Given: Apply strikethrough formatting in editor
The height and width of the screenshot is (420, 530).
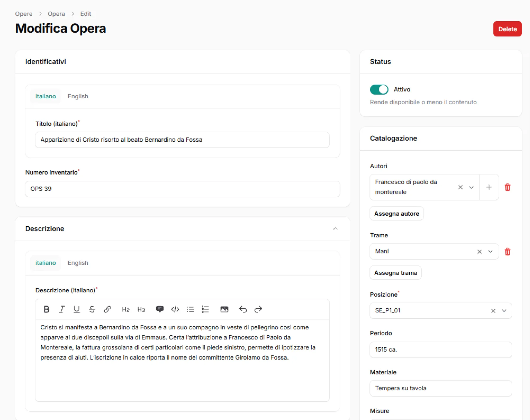Looking at the screenshot, I should 92,309.
